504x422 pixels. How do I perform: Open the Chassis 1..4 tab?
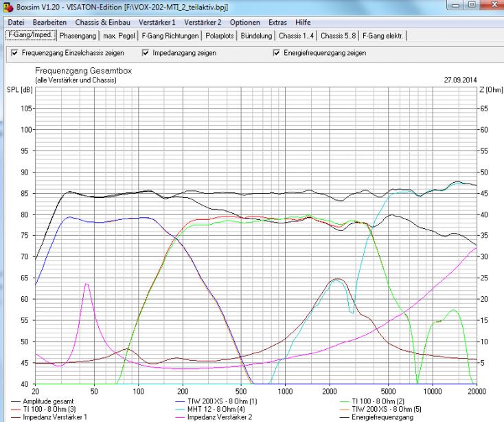(297, 35)
